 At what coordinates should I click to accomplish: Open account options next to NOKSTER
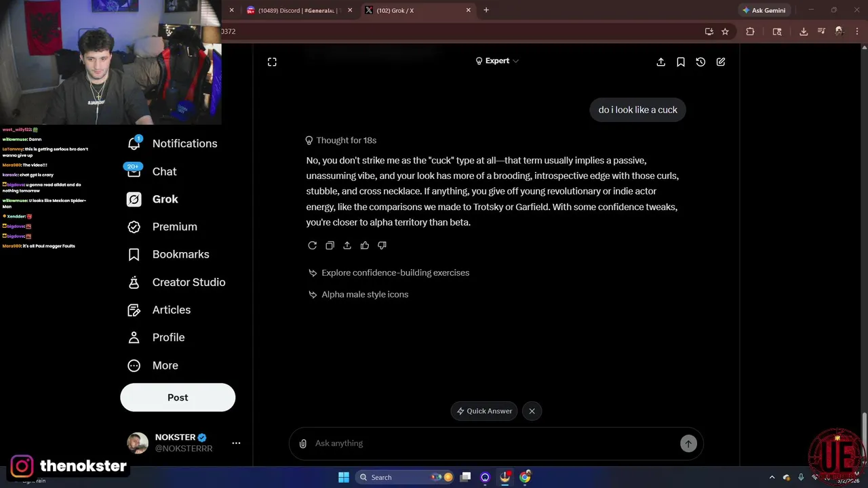click(236, 443)
